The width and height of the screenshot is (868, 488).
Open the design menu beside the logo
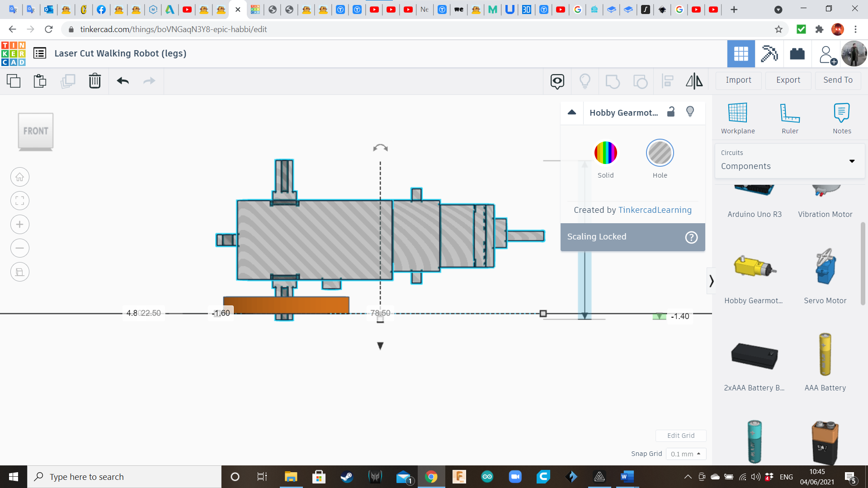(40, 53)
